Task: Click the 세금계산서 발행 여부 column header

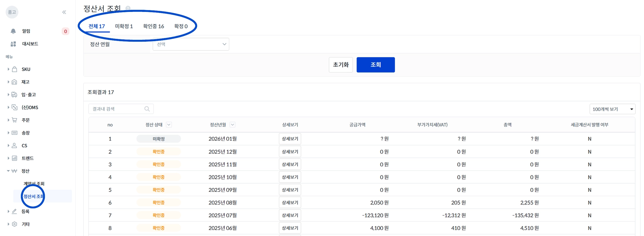Action: click(590, 125)
